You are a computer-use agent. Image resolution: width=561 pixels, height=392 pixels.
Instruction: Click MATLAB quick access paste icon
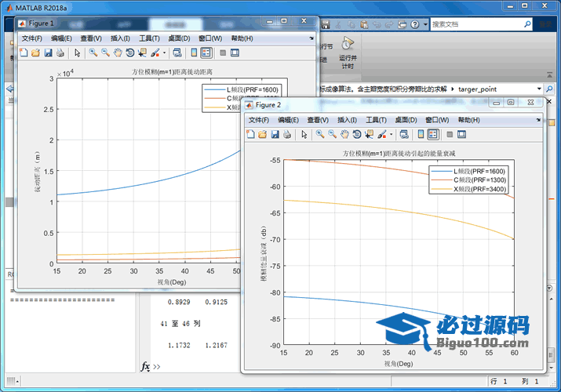coord(364,24)
